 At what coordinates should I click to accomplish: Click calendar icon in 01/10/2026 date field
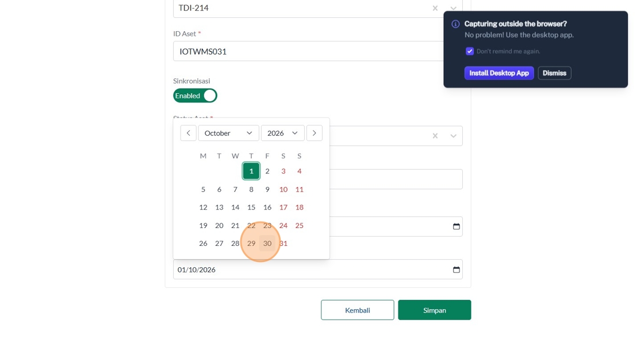pos(456,269)
